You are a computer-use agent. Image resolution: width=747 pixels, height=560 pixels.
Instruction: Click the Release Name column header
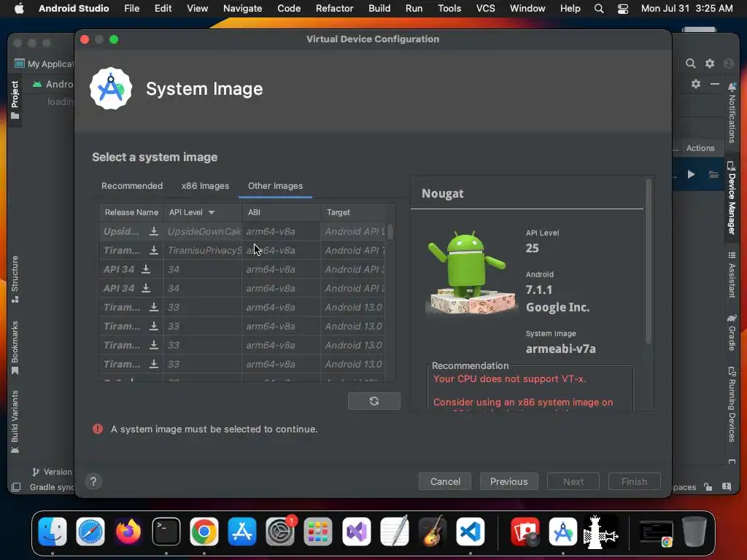click(x=131, y=212)
